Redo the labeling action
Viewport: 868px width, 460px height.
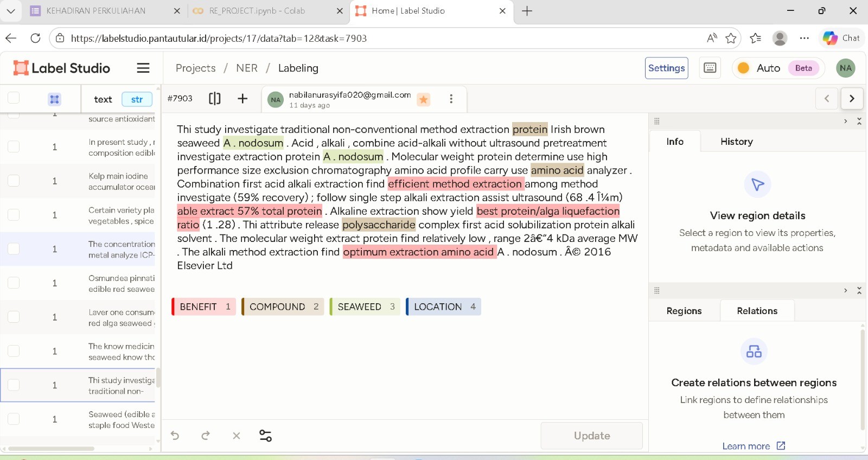pos(206,436)
